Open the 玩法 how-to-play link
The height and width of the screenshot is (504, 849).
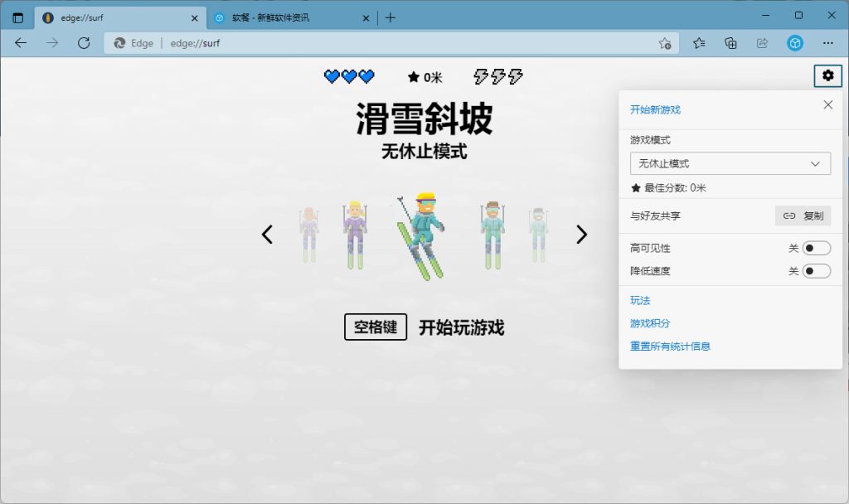[x=640, y=300]
